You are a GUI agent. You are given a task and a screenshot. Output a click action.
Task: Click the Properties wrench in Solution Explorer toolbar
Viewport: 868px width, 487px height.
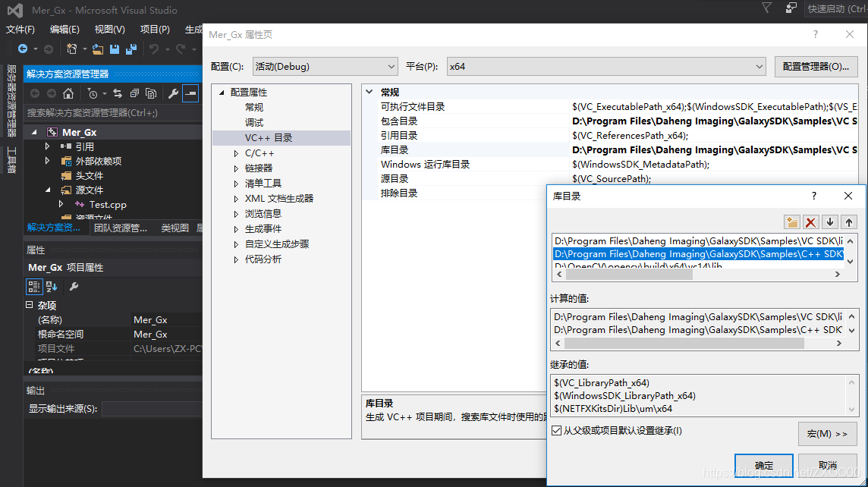[173, 93]
